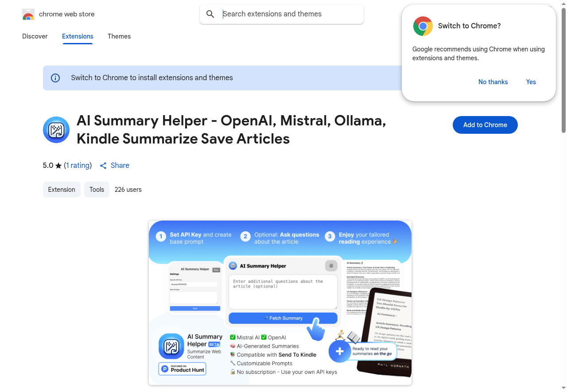
Task: Open the Fetch Summary button in the preview
Action: 283,318
